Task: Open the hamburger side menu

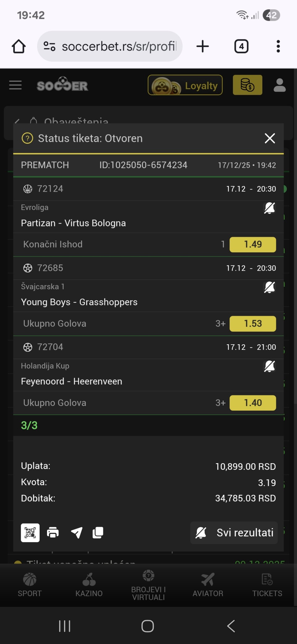Action: tap(15, 85)
